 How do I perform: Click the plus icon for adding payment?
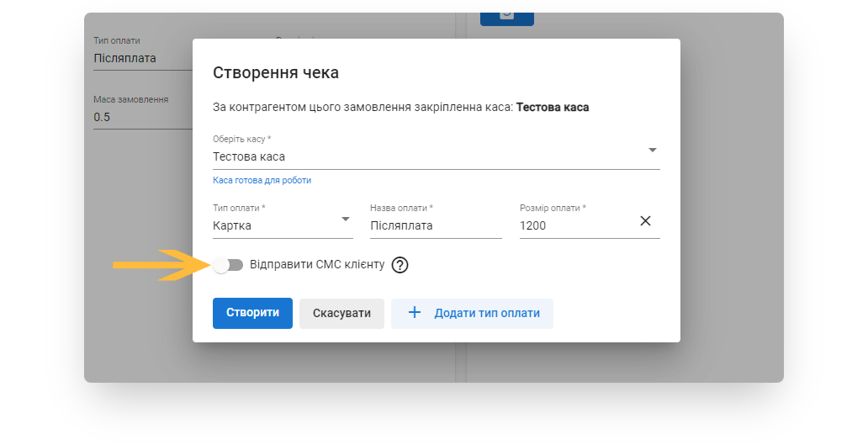click(414, 313)
